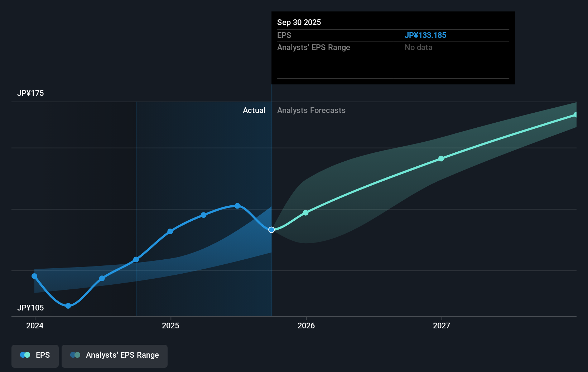Click the 2027 green forecast data point
The width and height of the screenshot is (588, 372).
pyautogui.click(x=441, y=158)
